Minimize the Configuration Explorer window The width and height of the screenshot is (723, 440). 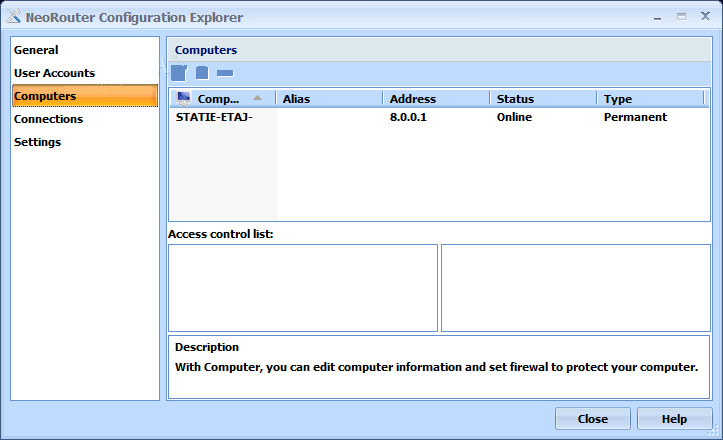(x=658, y=18)
